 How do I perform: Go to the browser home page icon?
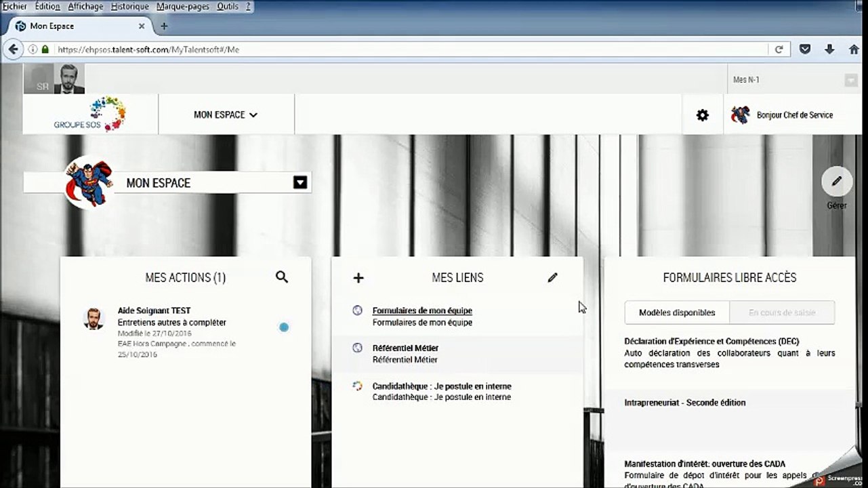pyautogui.click(x=854, y=49)
